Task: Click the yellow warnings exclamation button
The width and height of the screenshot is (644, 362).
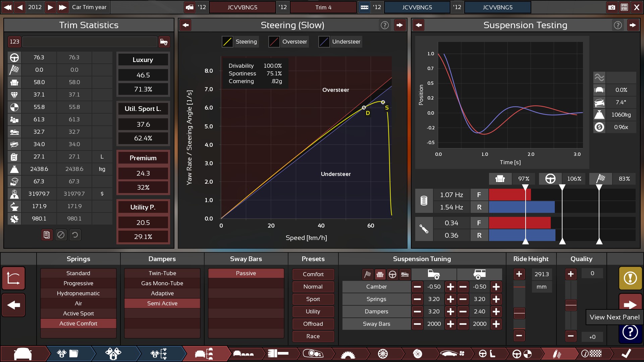Action: click(630, 278)
